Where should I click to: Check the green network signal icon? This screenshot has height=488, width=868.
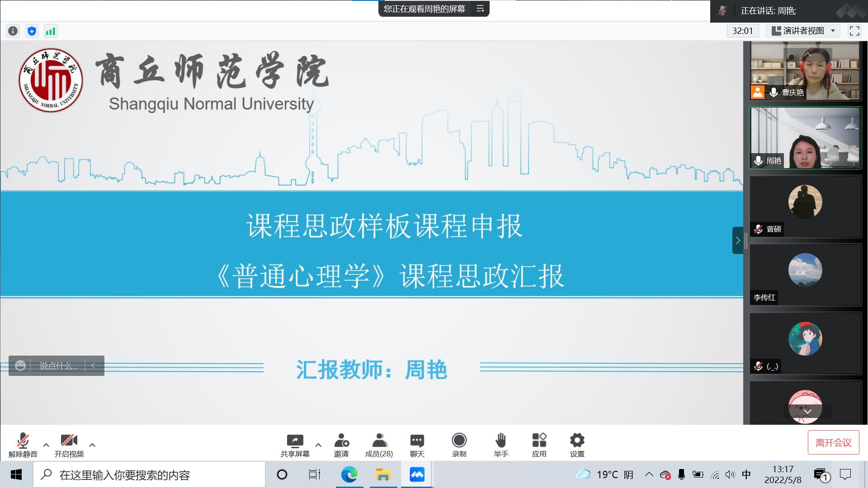(50, 31)
